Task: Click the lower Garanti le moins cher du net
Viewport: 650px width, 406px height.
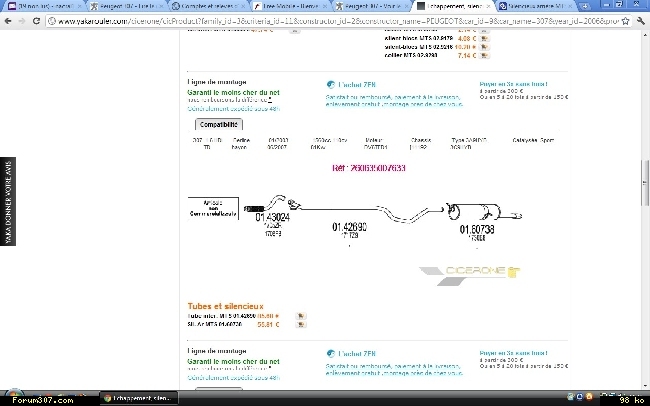Action: coord(233,362)
